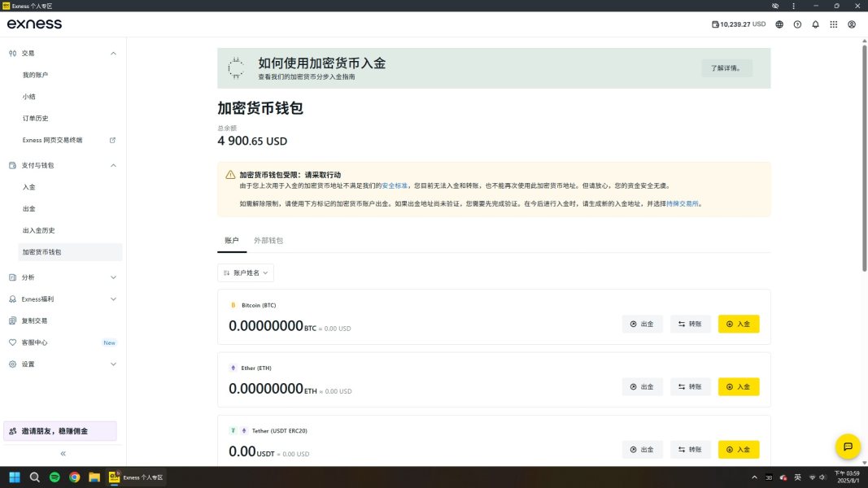Select 加密货币钱包 in the sidebar
Viewport: 868px width, 488px height.
70,252
